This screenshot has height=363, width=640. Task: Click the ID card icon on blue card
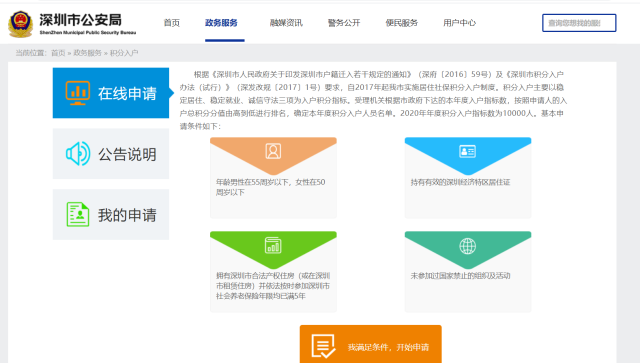point(467,151)
